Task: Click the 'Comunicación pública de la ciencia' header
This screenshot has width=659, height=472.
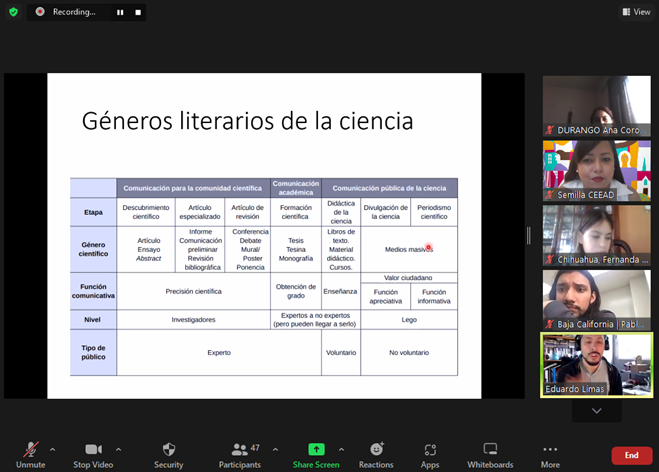Action: pos(390,188)
